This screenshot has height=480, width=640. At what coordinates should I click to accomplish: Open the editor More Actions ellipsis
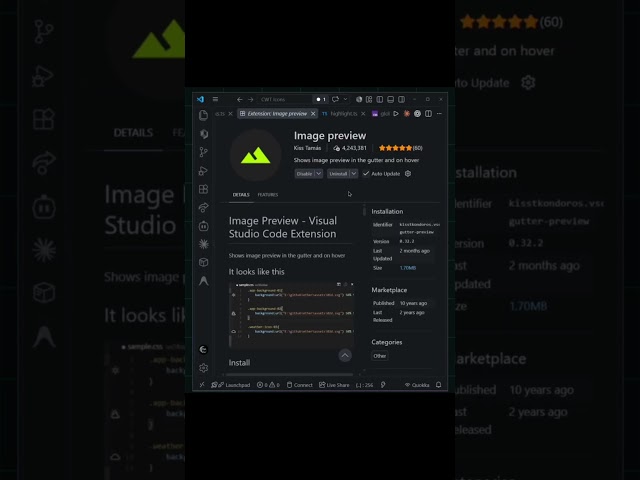pyautogui.click(x=439, y=114)
